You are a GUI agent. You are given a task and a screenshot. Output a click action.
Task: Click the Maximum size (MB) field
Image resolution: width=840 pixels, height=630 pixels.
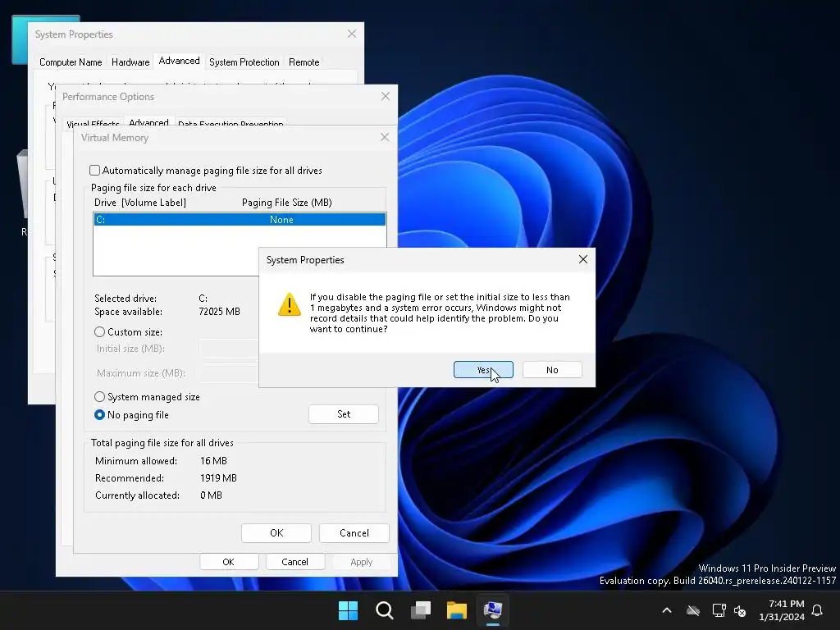[229, 373]
